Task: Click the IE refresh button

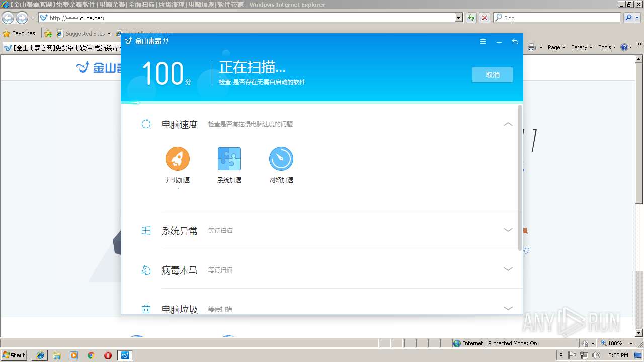Action: (x=471, y=18)
